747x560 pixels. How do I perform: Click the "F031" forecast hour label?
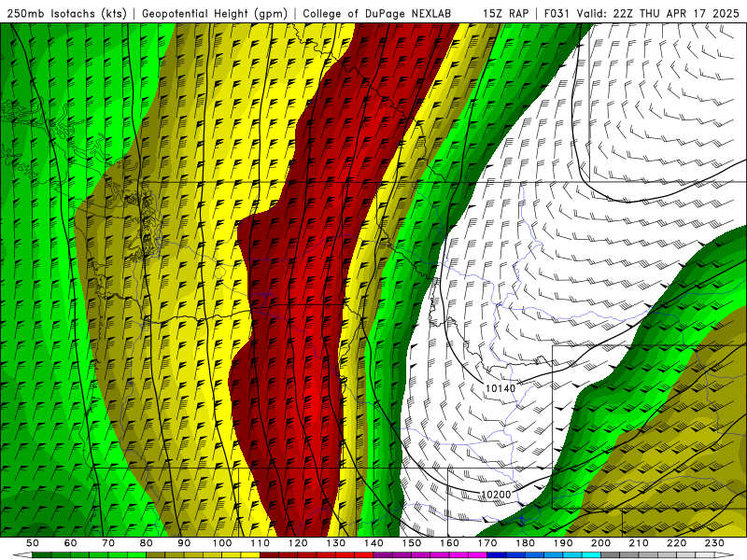(x=557, y=14)
